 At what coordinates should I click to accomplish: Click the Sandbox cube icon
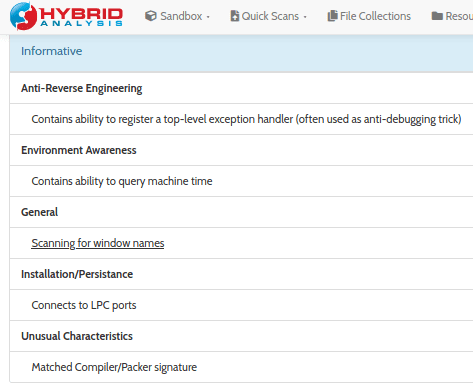click(x=151, y=16)
